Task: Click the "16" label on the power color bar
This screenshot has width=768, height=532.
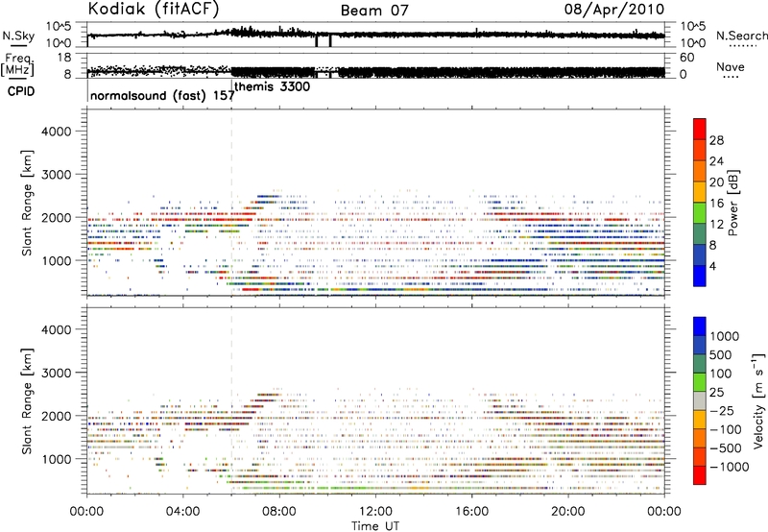Action: click(x=716, y=204)
